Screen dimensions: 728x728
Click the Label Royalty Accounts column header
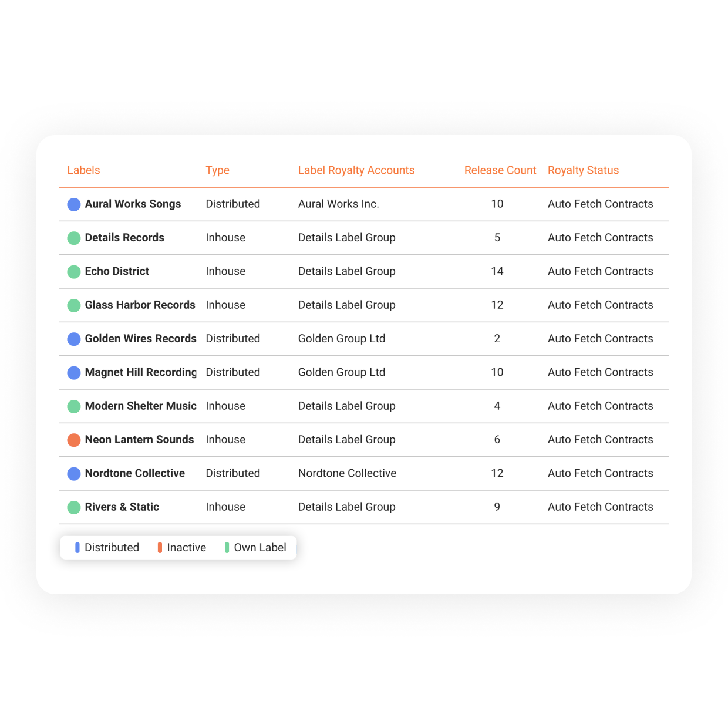[356, 170]
